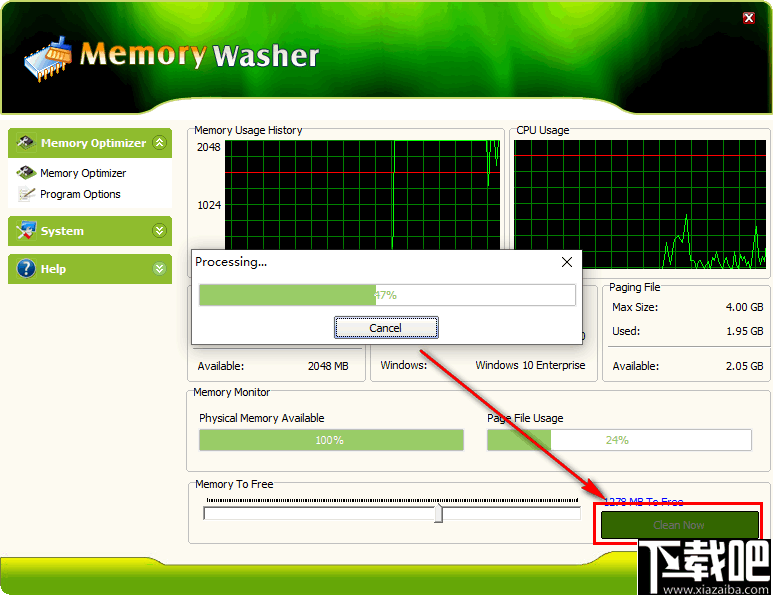Viewport: 773px width, 595px height.
Task: Close the Memory Washer window
Action: [x=748, y=18]
